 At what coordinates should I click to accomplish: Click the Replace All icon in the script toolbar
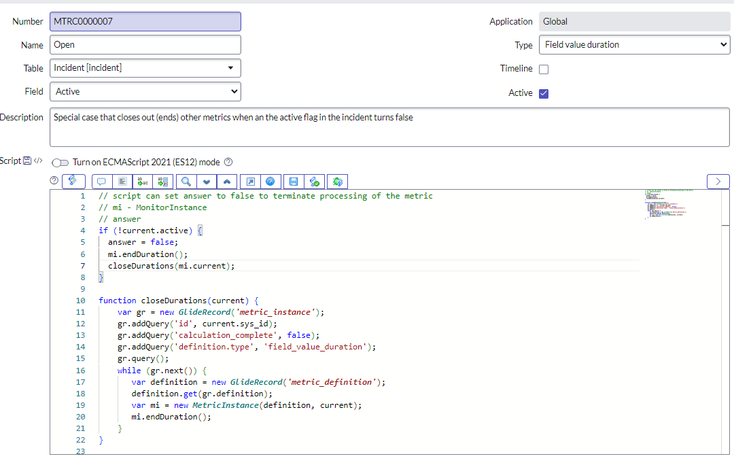coord(163,182)
